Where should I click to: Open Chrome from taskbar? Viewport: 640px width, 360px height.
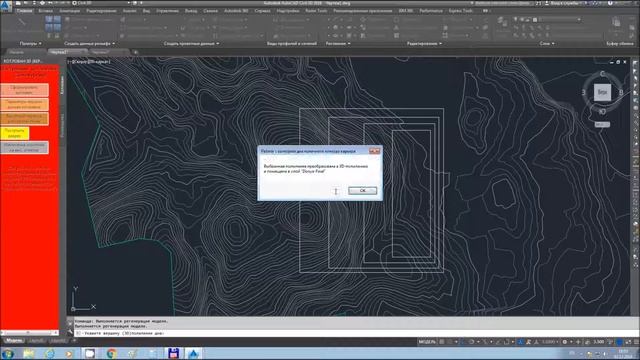click(x=111, y=353)
